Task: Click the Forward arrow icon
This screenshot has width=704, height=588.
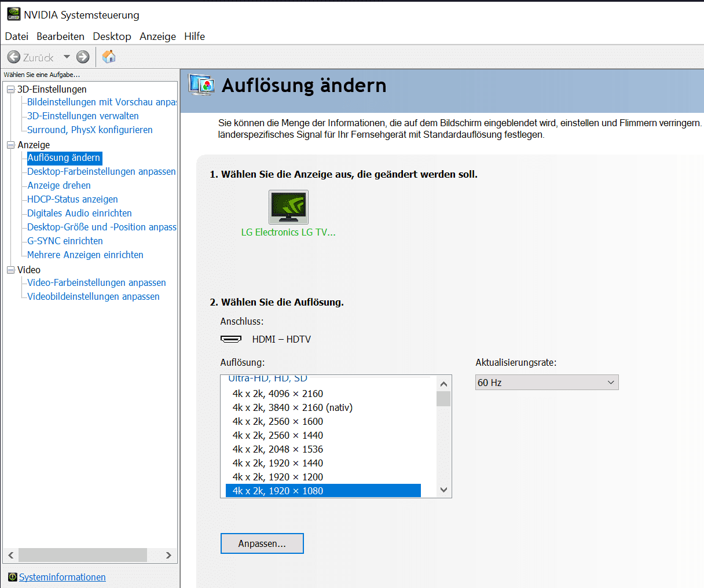Action: (x=83, y=57)
